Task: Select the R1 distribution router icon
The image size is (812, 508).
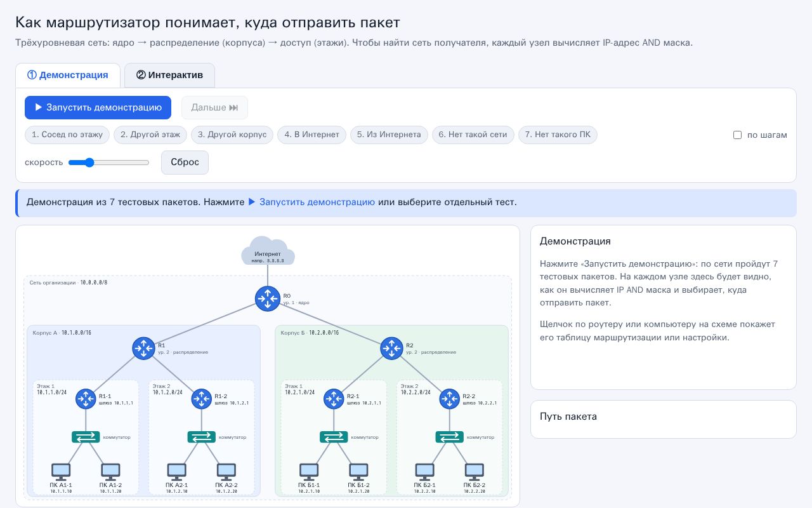Action: 143,348
